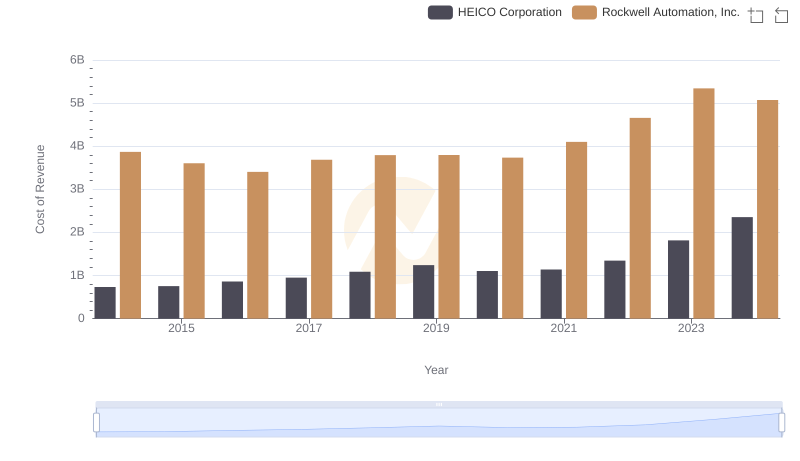Click the HEICO bar for 2015
This screenshot has height=461, width=800.
(x=168, y=302)
